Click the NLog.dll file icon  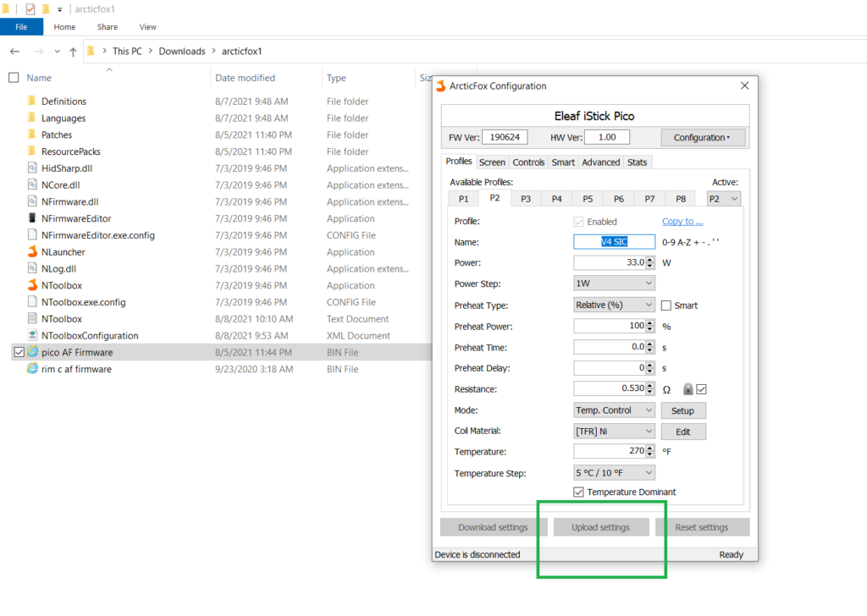(32, 268)
